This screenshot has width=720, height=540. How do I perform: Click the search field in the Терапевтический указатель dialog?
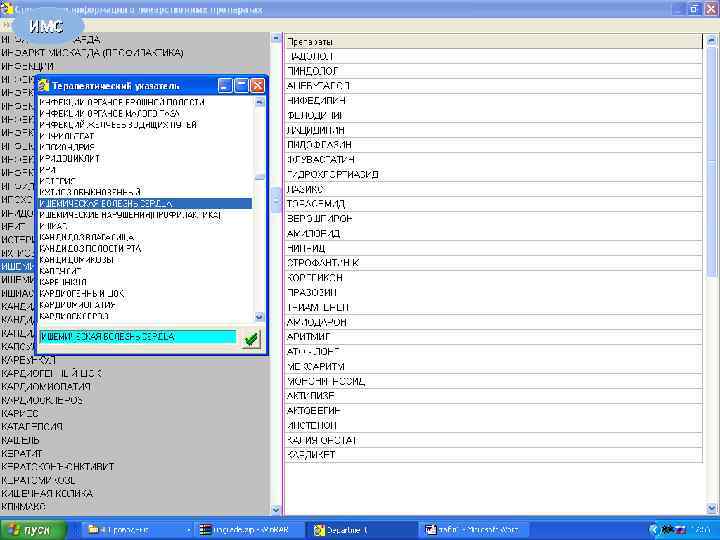point(137,337)
